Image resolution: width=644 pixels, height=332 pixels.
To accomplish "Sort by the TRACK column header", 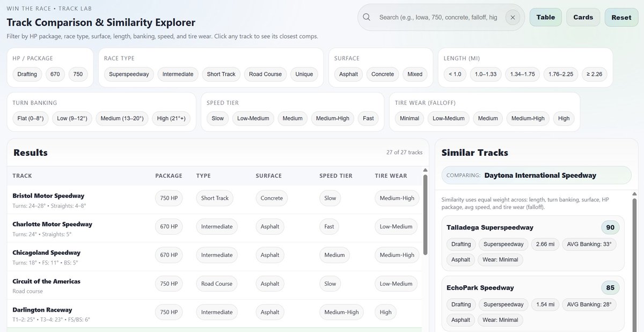I will (22, 176).
